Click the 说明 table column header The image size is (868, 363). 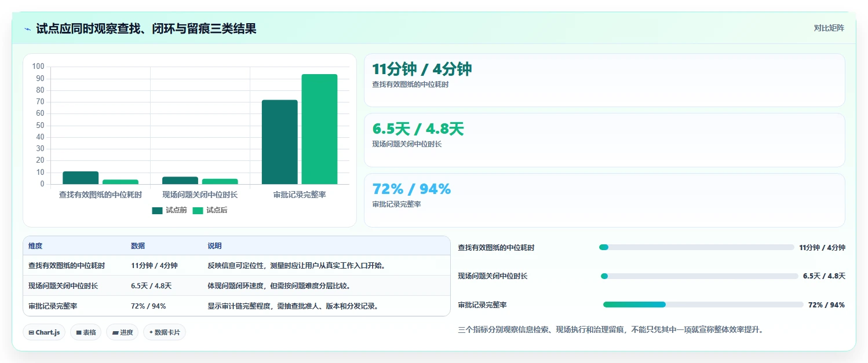coord(214,246)
